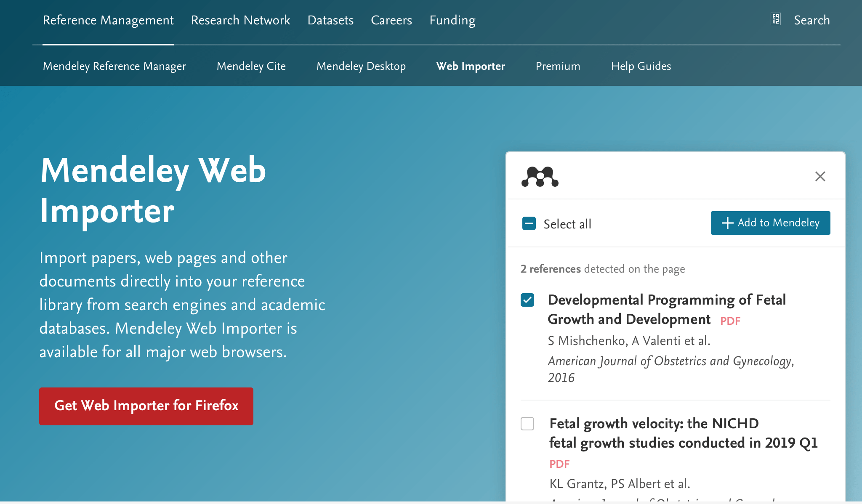Navigate to Funding

tap(452, 20)
